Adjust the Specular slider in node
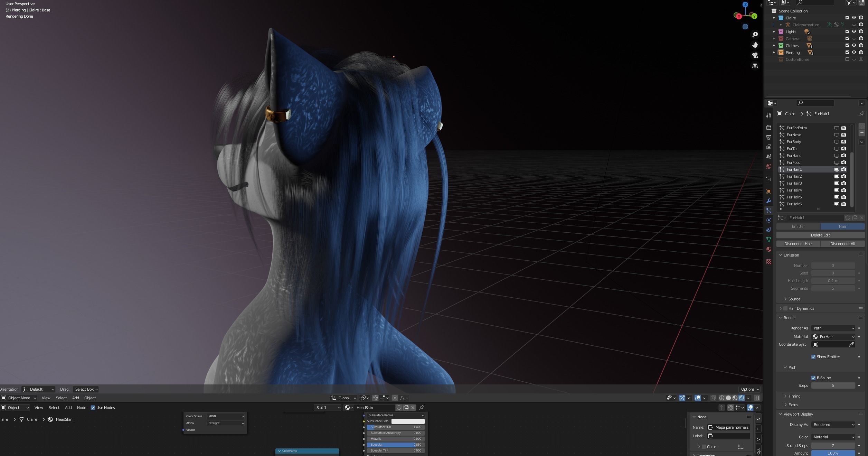Screen dimensions: 868x456 (395, 445)
